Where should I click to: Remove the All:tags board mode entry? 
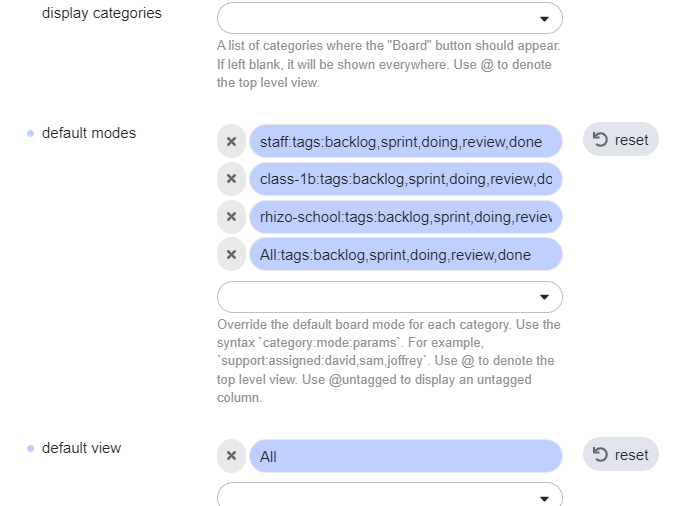tap(231, 254)
